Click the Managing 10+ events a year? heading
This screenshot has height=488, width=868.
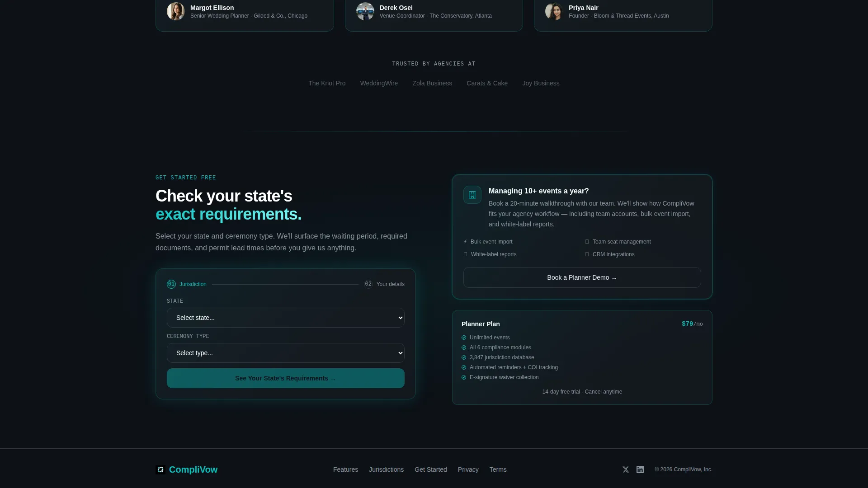[539, 191]
